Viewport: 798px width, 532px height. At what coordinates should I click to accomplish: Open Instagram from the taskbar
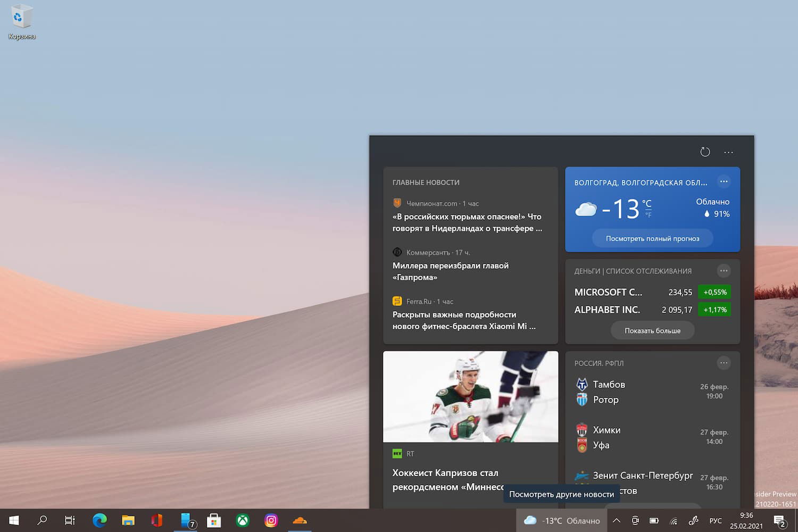click(x=271, y=520)
